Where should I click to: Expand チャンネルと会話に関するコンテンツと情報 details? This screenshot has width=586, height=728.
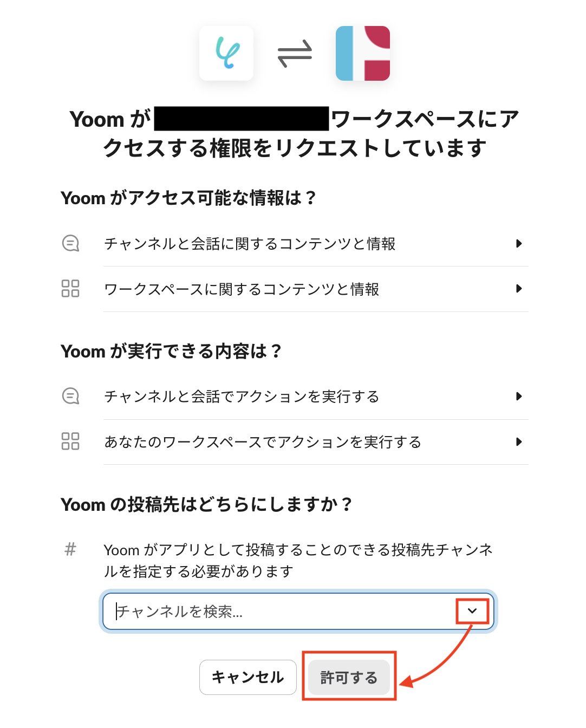click(x=520, y=244)
